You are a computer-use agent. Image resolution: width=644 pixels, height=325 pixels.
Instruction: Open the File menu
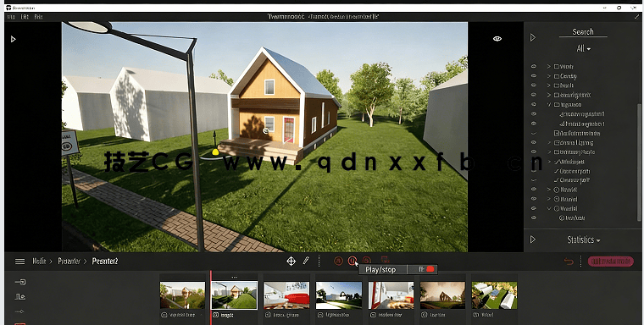[x=11, y=17]
